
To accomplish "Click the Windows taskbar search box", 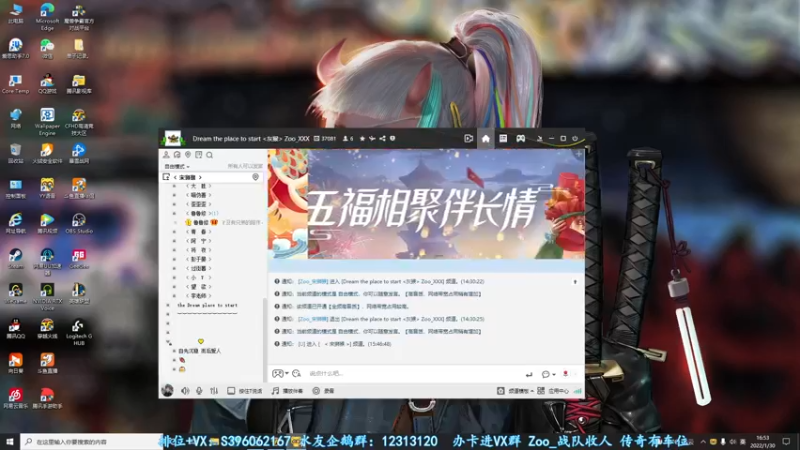I will [92, 441].
